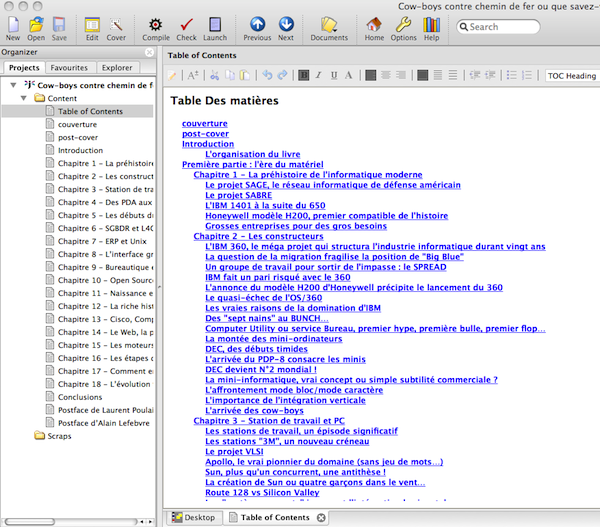
Task: Decrease paragraph indent
Action: [475, 75]
